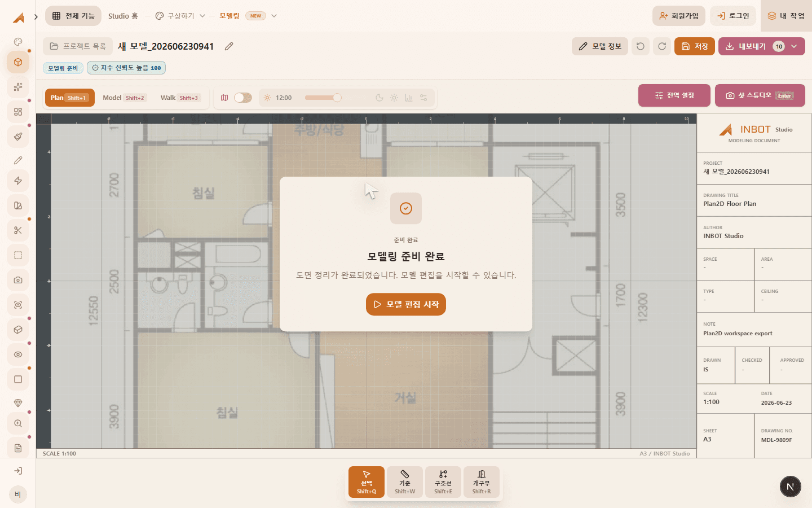Select the 3D cube modeling icon in sidebar
The image size is (812, 508).
pyautogui.click(x=18, y=62)
